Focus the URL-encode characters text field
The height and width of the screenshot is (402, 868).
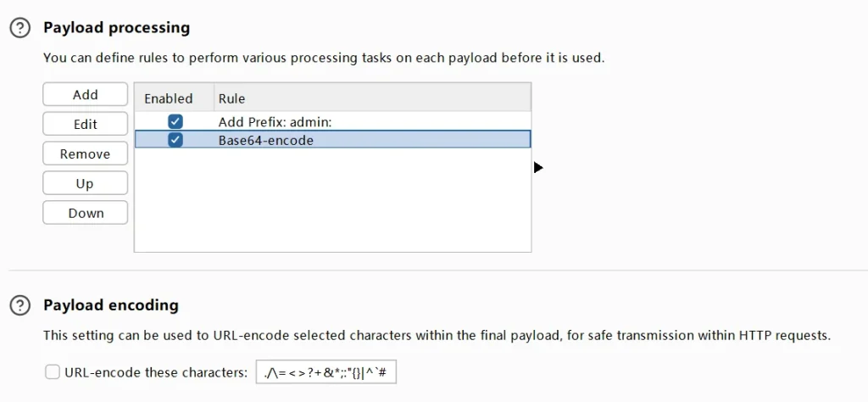[x=326, y=372]
